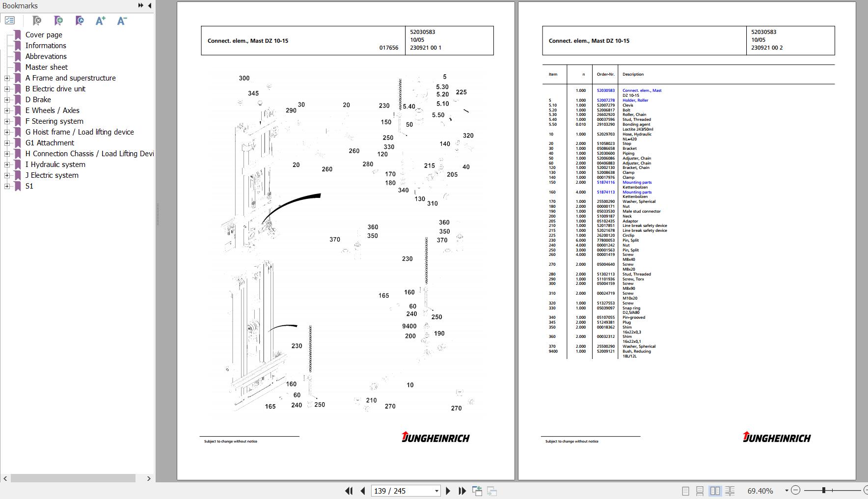Jump to the last page
Image resolution: width=868 pixels, height=499 pixels.
462,491
